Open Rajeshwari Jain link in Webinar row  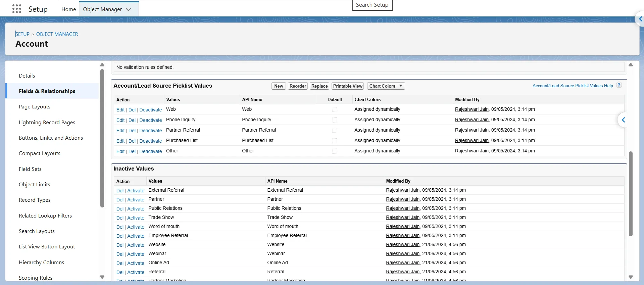point(403,253)
